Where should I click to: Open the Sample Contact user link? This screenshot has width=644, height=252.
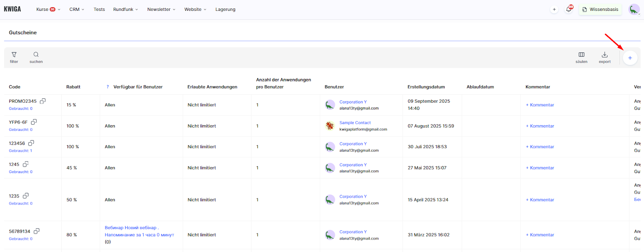pos(355,123)
